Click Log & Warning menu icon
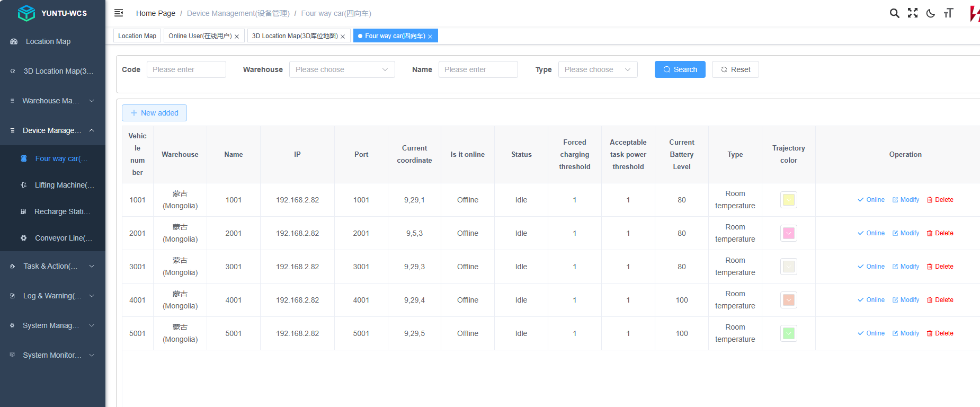 click(13, 296)
